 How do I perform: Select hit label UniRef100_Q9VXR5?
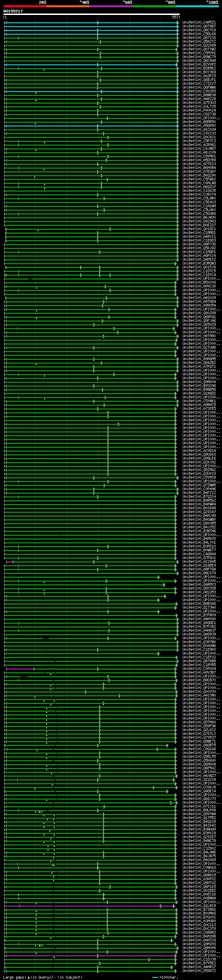(x=199, y=524)
